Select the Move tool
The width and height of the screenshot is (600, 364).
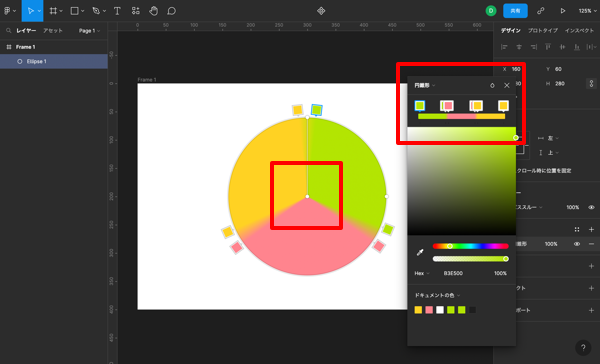coord(31,11)
